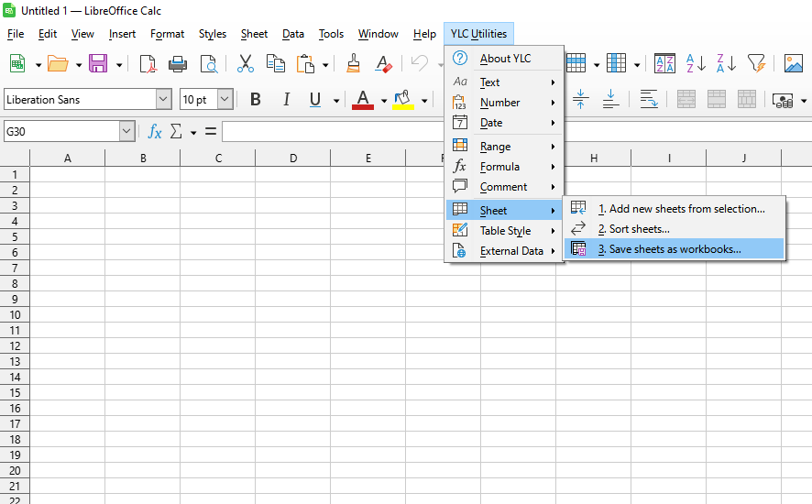Click the Wrap Text icon
Image resolution: width=812 pixels, height=504 pixels.
(x=649, y=99)
